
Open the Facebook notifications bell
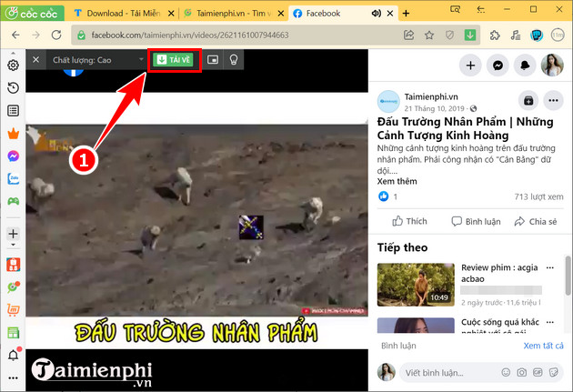(525, 65)
